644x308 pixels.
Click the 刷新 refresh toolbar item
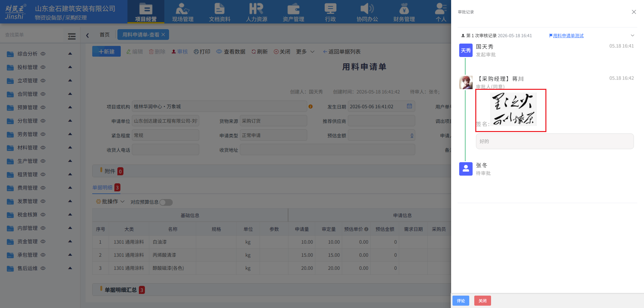260,52
